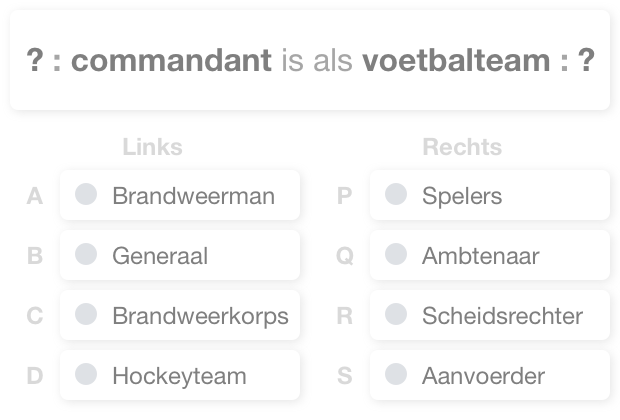Click the Rechts column header
Screen dimensions: 620x420
click(462, 147)
